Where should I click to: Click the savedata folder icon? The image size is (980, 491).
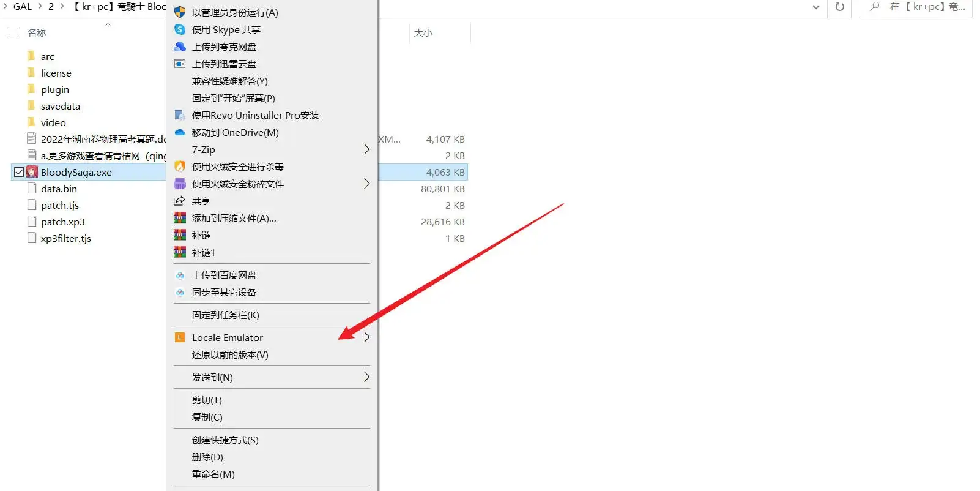(31, 105)
